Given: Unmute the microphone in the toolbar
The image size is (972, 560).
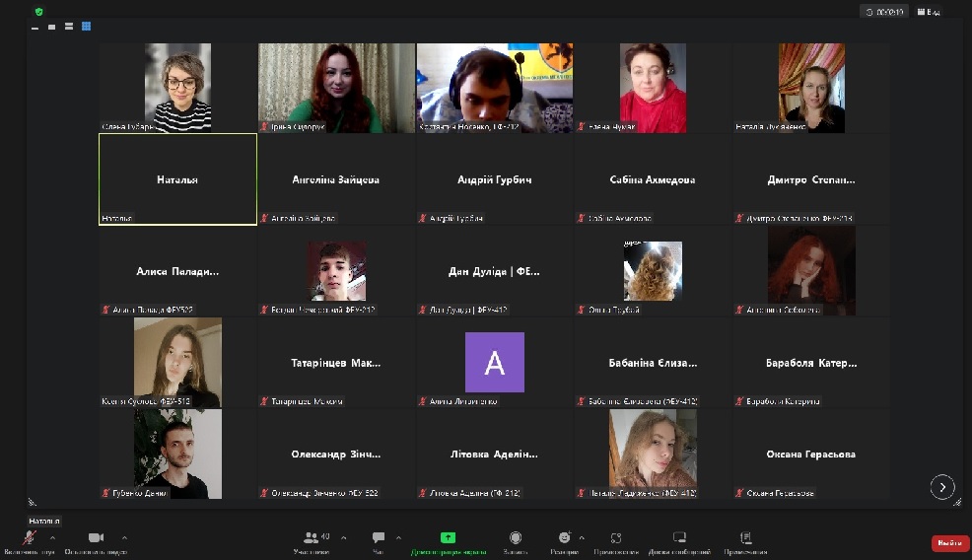Looking at the screenshot, I should click(x=30, y=538).
